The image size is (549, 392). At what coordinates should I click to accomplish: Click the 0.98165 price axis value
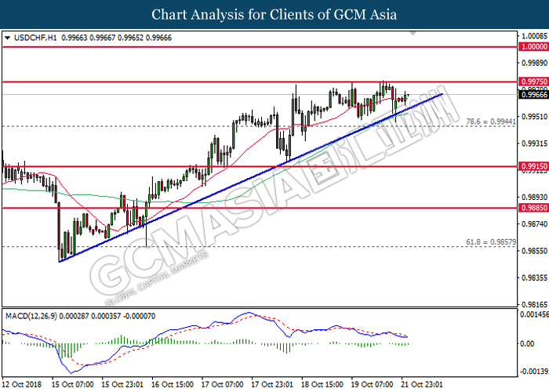pos(534,304)
